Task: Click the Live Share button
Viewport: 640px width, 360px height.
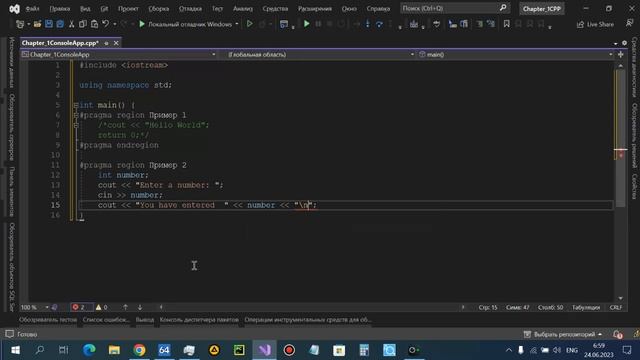Action: pyautogui.click(x=595, y=24)
